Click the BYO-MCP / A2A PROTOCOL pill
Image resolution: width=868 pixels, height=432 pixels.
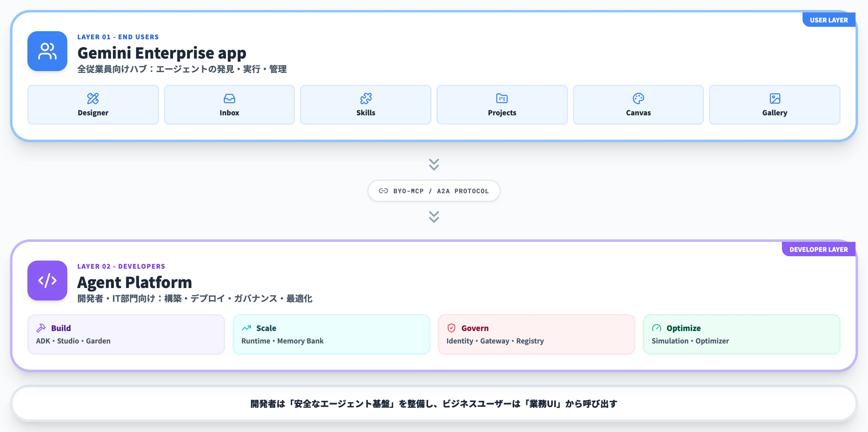(434, 191)
